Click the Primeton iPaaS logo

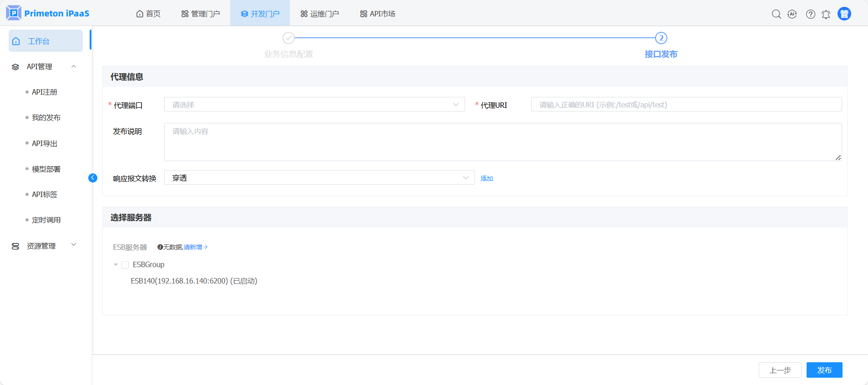48,13
